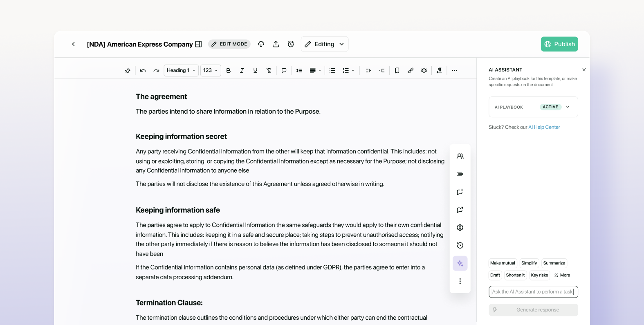Click the upload/export icon in header
This screenshot has height=325, width=644.
click(x=276, y=44)
